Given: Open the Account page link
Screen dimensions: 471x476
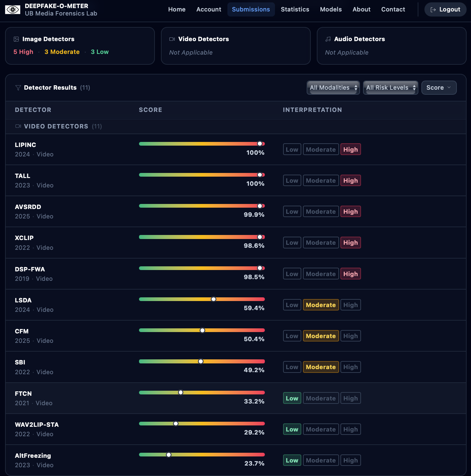Looking at the screenshot, I should click(209, 9).
